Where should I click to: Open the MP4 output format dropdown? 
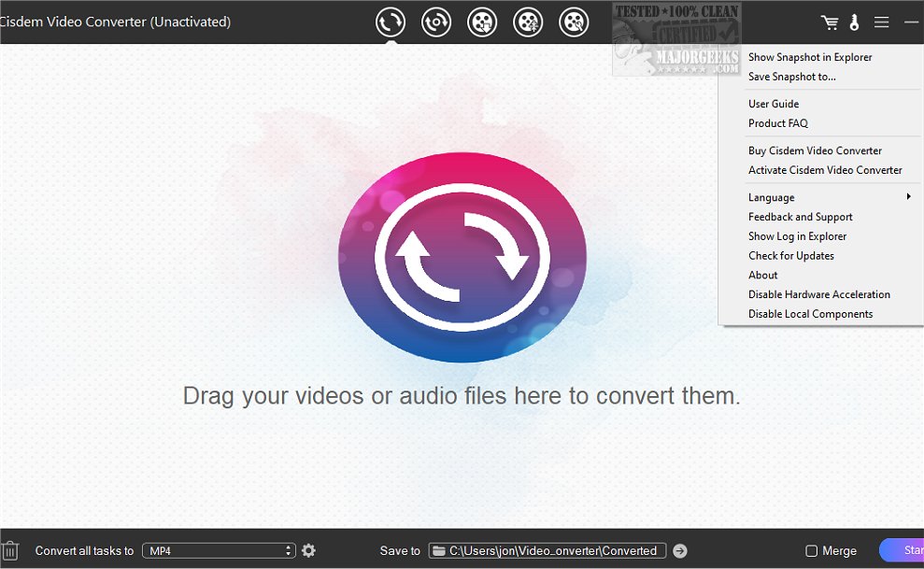click(219, 550)
